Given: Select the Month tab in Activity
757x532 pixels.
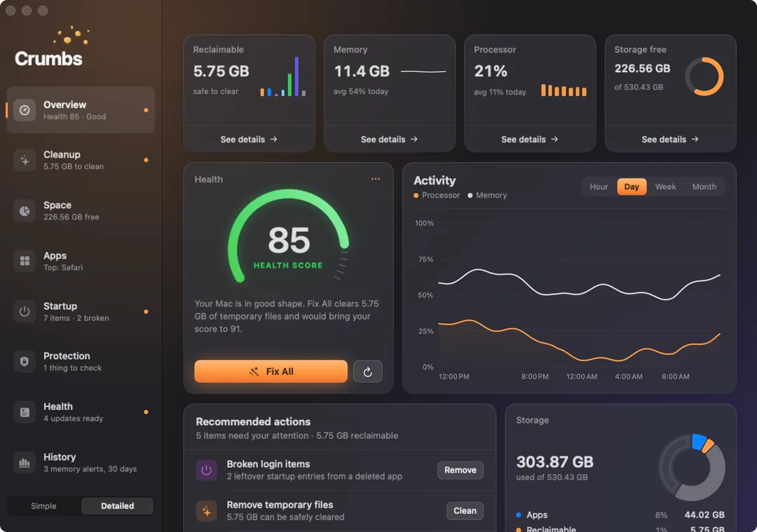Looking at the screenshot, I should click(x=704, y=187).
